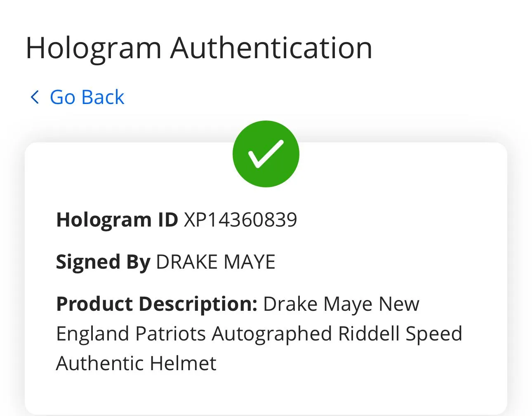Select the signer name DRAKE MAYE
Image resolution: width=532 pixels, height=416 pixels.
tap(216, 262)
